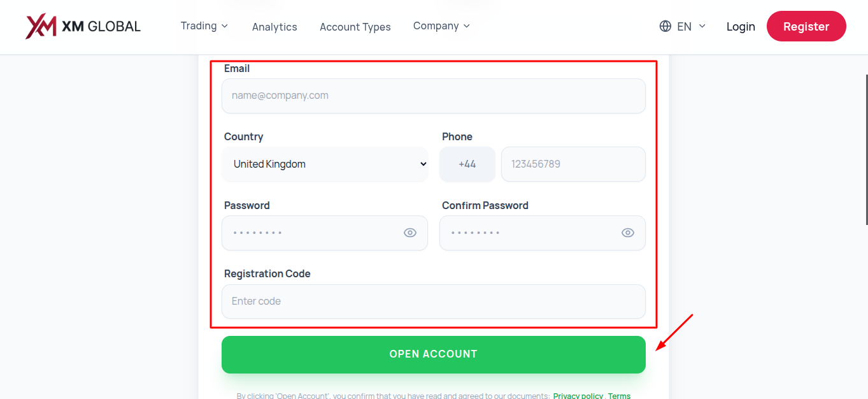Open the Analytics menu item
Image resolution: width=868 pixels, height=399 pixels.
click(274, 27)
